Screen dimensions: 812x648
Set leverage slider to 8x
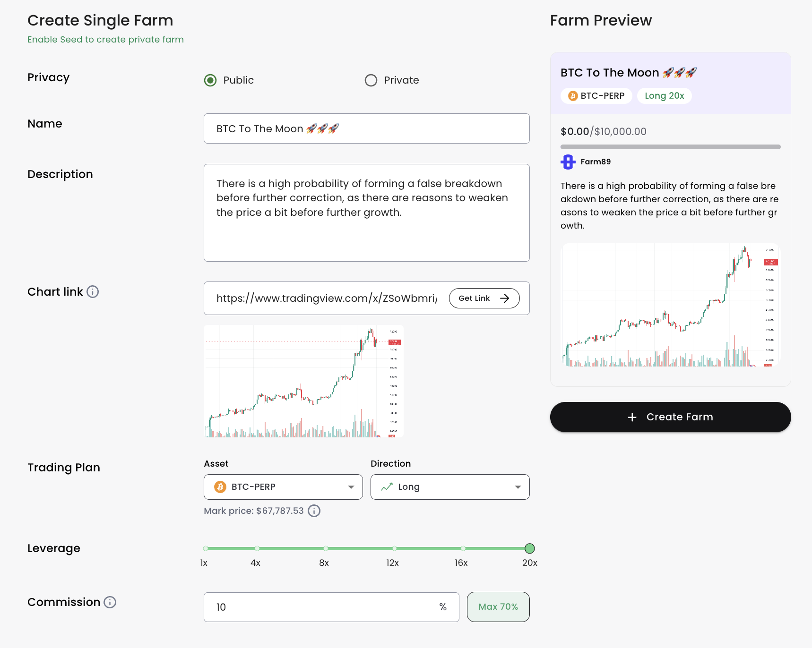pyautogui.click(x=326, y=548)
